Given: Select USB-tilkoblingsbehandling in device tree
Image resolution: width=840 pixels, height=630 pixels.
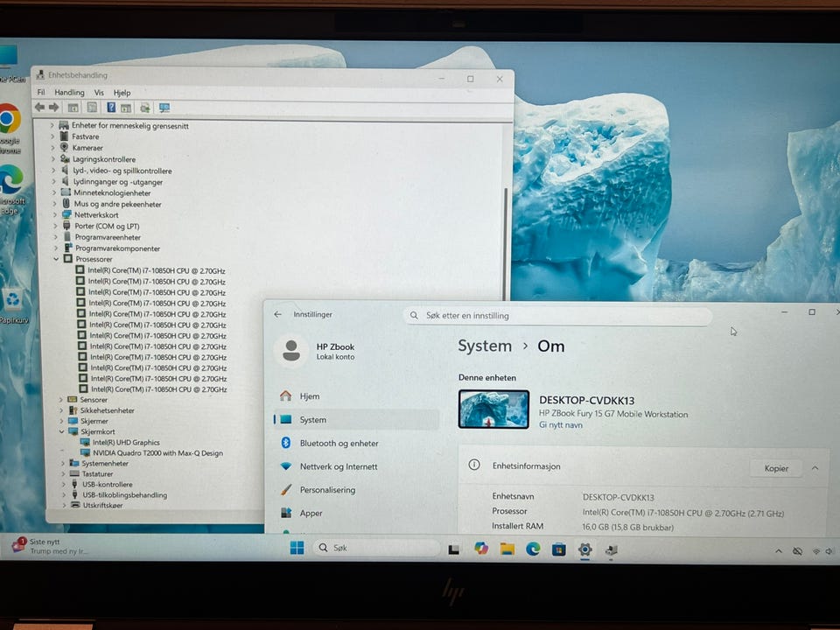Looking at the screenshot, I should point(125,495).
